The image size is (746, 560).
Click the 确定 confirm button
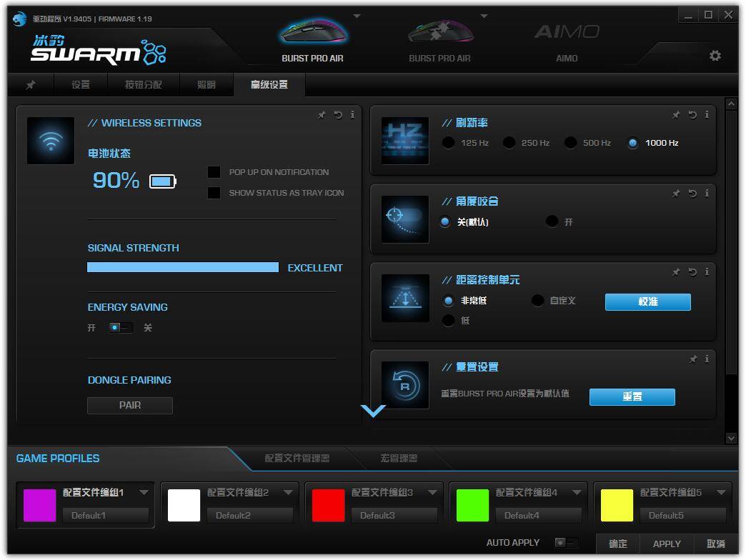[x=618, y=544]
